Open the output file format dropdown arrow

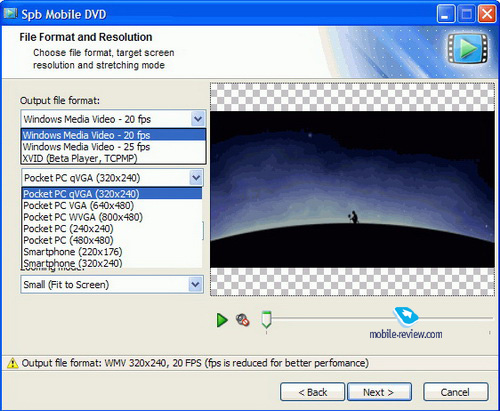198,119
